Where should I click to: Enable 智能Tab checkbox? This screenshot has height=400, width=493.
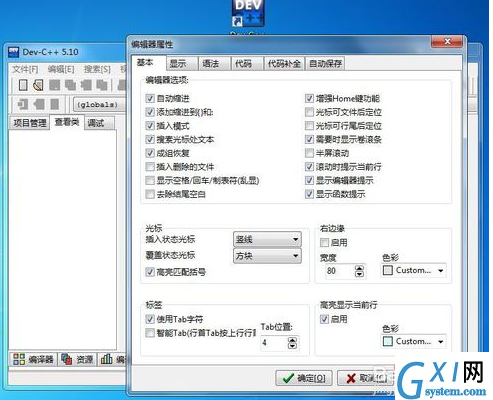coord(150,333)
